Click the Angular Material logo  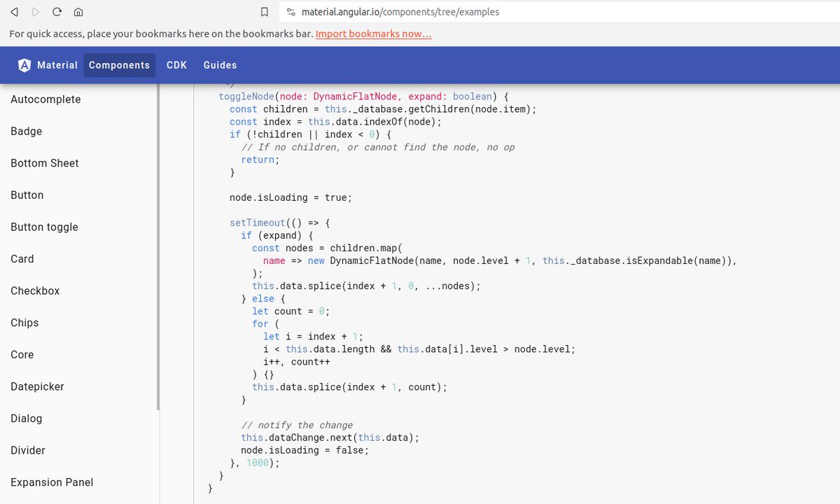click(24, 65)
